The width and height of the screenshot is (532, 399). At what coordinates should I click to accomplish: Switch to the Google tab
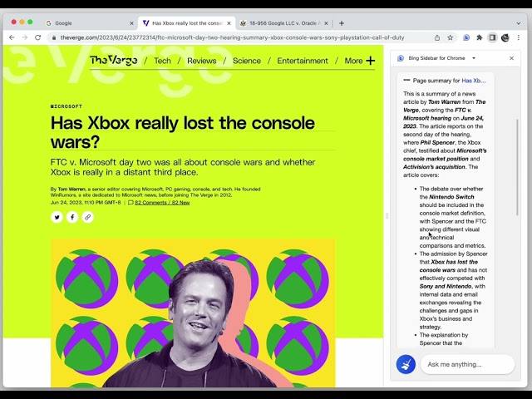[x=87, y=23]
